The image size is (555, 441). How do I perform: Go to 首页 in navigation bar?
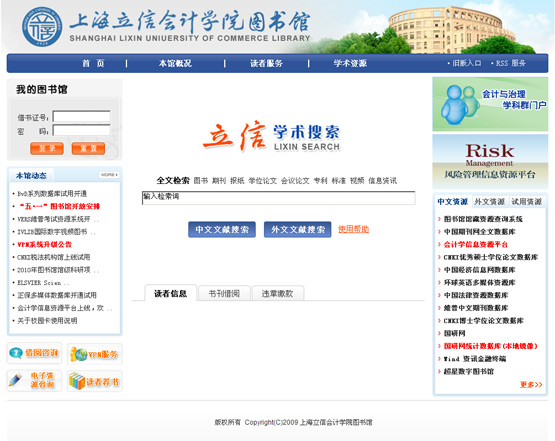(93, 63)
